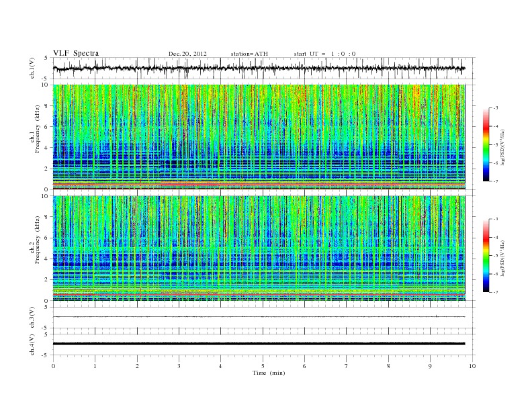Click the ch.2 spectrogram color scale bar

[x=486, y=255]
